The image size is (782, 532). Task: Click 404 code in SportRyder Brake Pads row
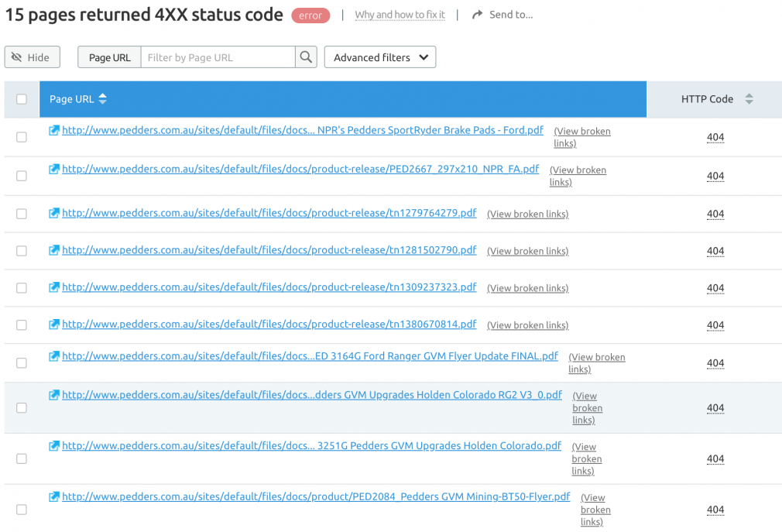(x=715, y=137)
